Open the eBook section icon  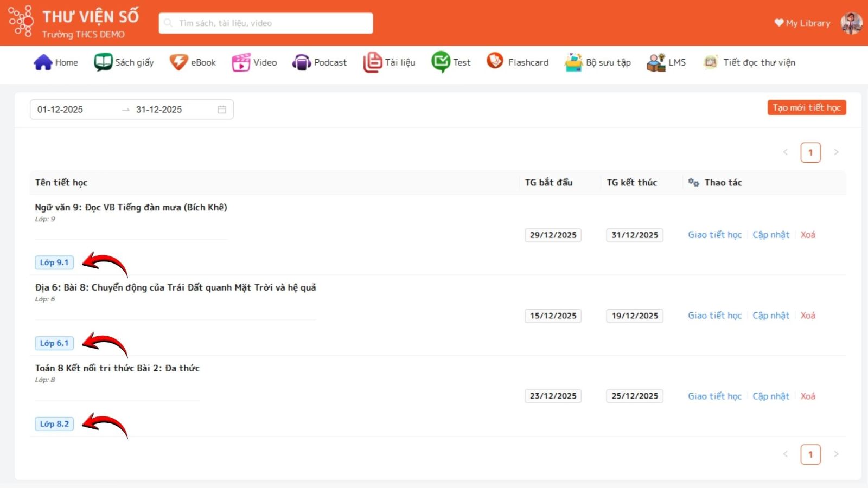tap(178, 62)
